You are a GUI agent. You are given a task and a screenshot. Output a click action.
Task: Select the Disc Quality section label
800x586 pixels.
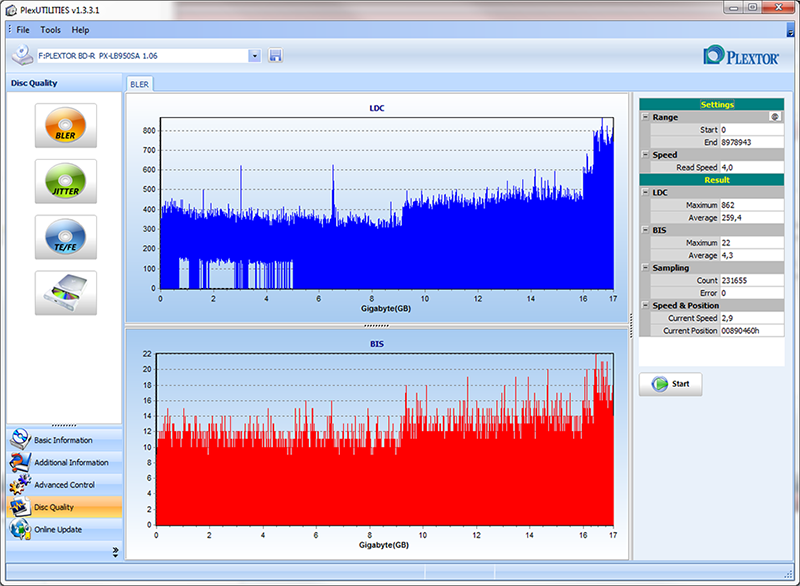(x=54, y=507)
